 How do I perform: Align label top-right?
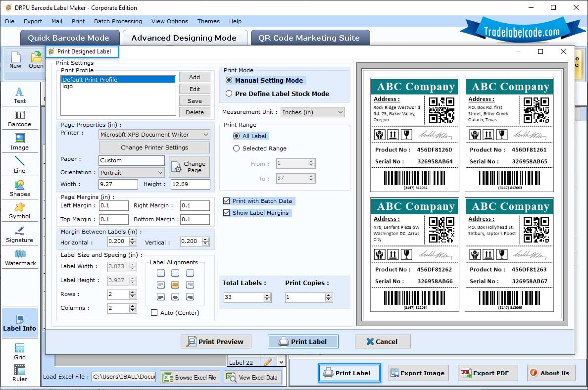click(190, 273)
